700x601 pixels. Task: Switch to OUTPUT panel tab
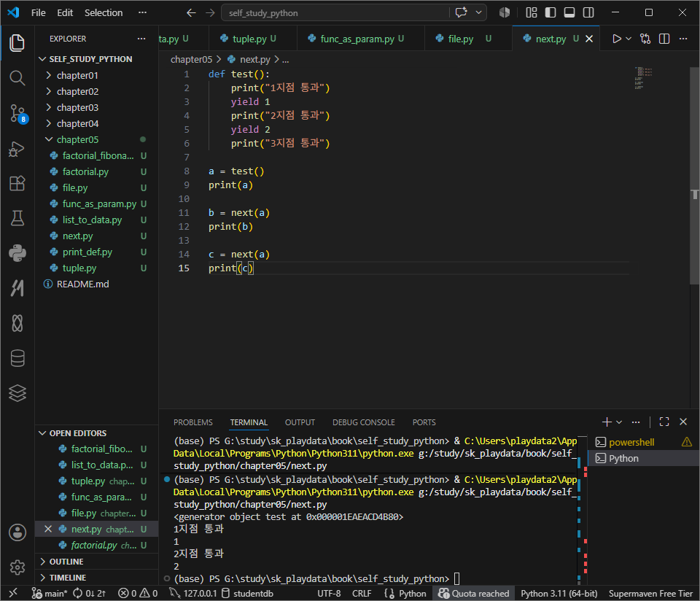pos(300,422)
